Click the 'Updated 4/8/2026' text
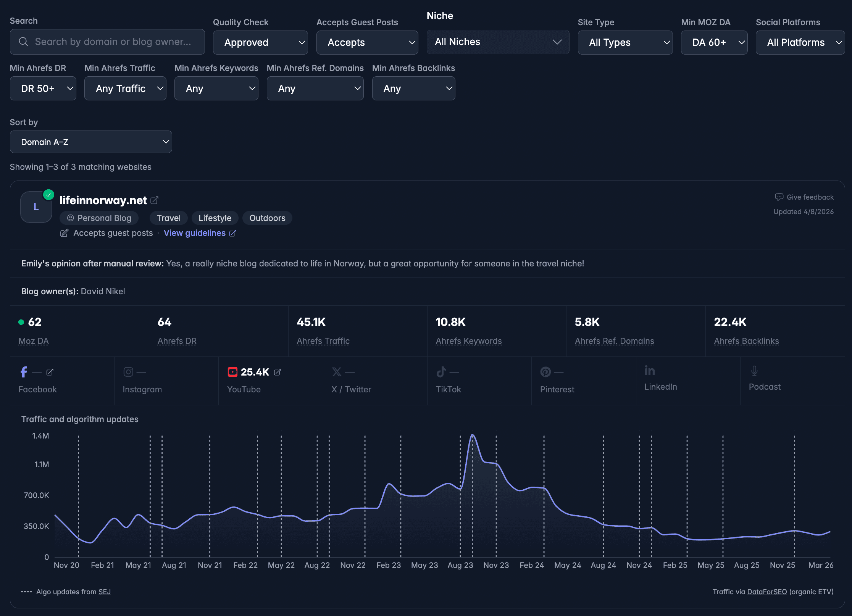Image resolution: width=852 pixels, height=616 pixels. click(x=804, y=212)
